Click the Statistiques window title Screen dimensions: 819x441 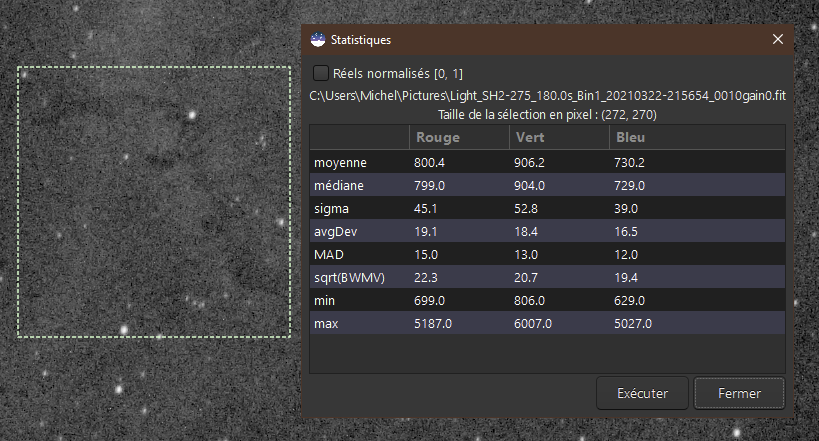point(361,40)
